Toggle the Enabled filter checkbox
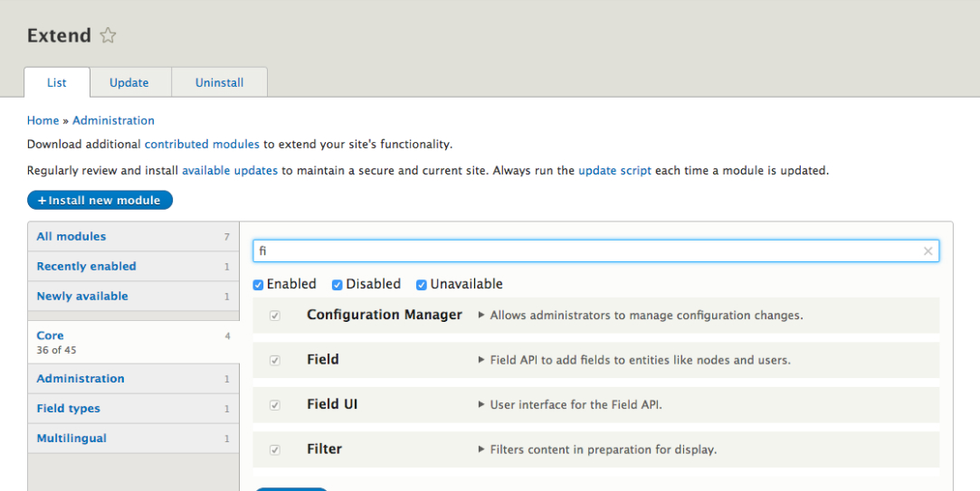Screen dimensions: 980x491 pyautogui.click(x=259, y=285)
